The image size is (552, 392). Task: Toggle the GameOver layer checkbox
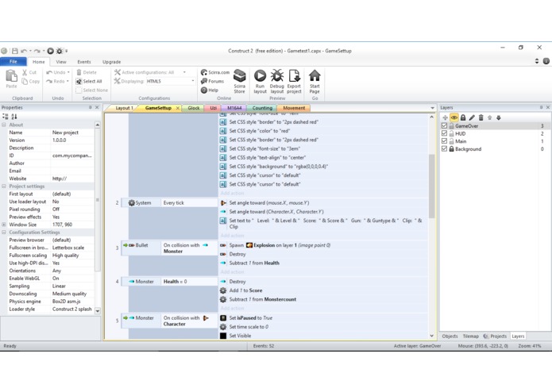[444, 126]
